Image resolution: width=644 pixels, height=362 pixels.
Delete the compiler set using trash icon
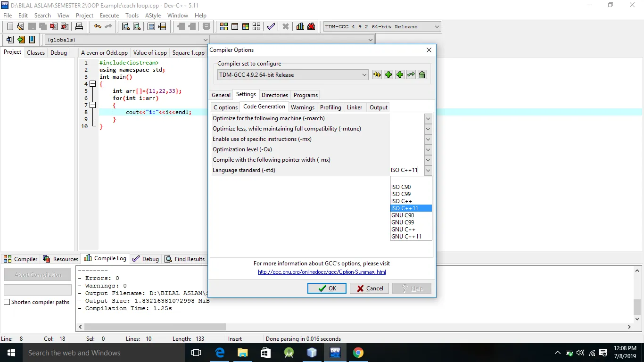click(422, 74)
